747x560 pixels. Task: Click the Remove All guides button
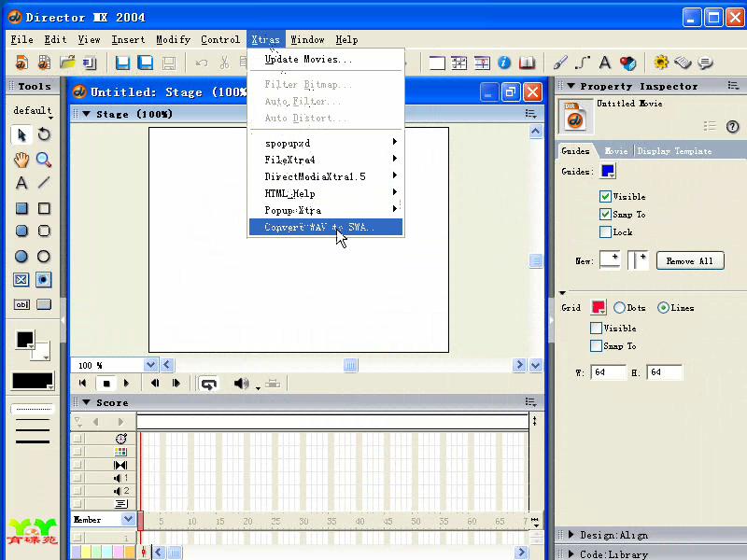coord(690,261)
